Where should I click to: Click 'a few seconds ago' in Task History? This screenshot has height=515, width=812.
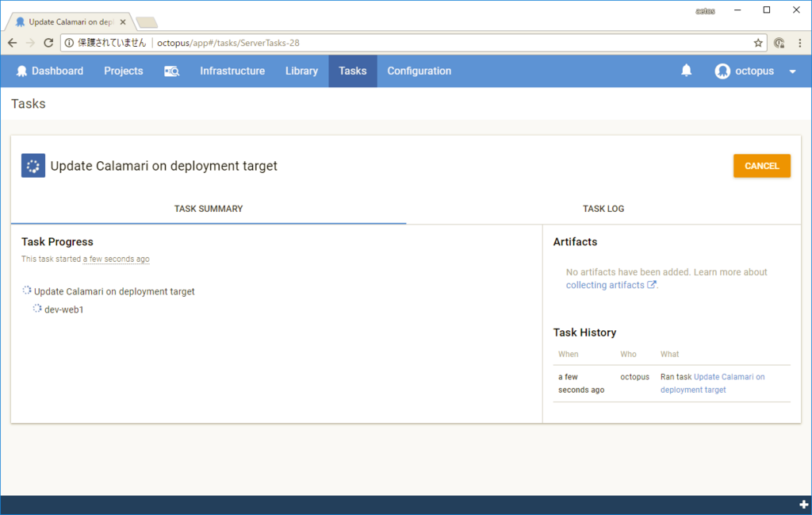[x=581, y=383]
